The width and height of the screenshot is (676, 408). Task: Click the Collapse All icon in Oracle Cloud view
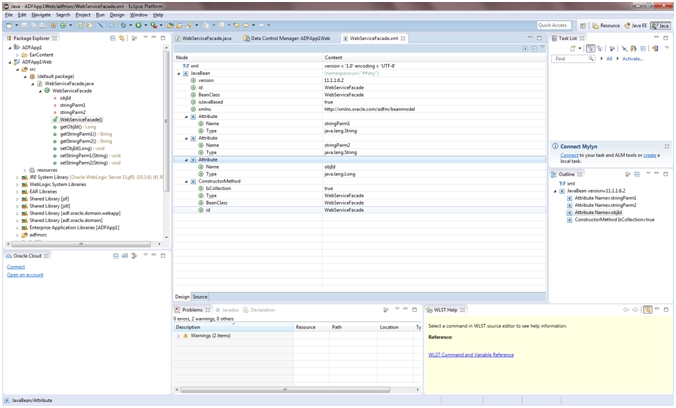coord(116,256)
